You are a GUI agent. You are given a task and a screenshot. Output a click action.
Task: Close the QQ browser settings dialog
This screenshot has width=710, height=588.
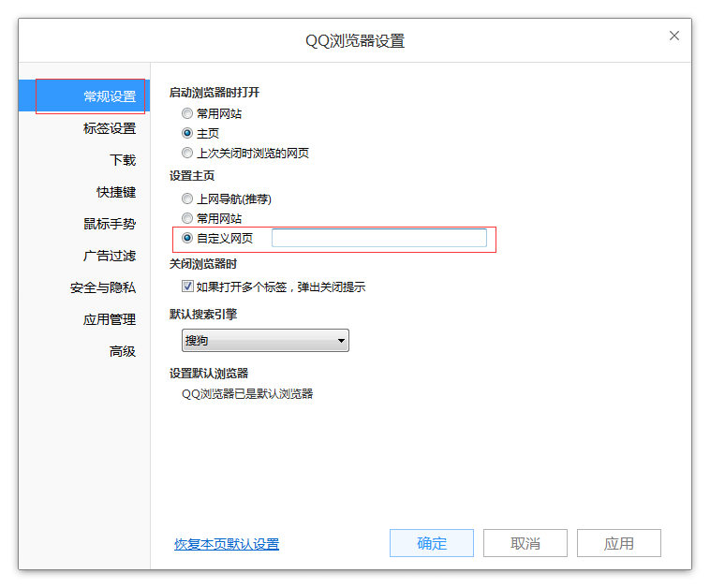[673, 36]
